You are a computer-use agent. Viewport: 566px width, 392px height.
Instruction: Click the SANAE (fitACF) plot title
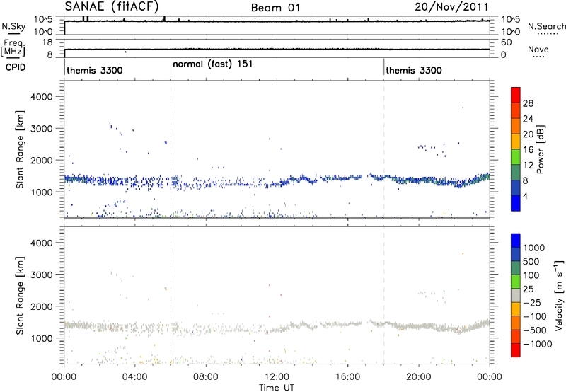click(x=112, y=6)
